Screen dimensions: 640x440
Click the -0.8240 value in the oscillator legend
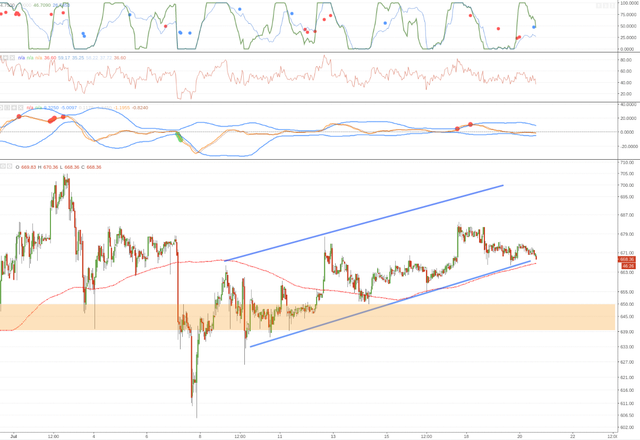tap(140, 108)
